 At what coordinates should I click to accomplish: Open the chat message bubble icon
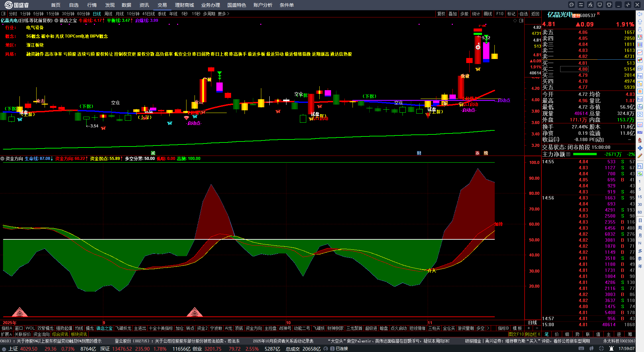(572, 5)
